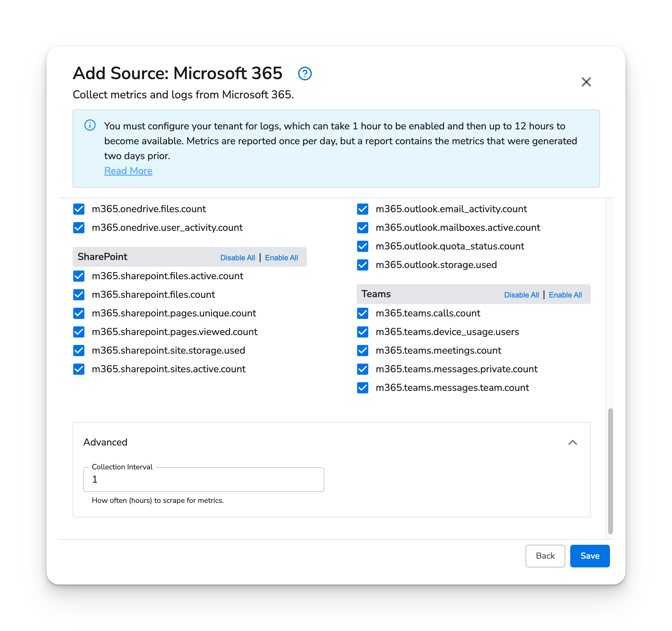This screenshot has height=631, width=672.
Task: Click Enable All for Teams
Action: tap(565, 295)
